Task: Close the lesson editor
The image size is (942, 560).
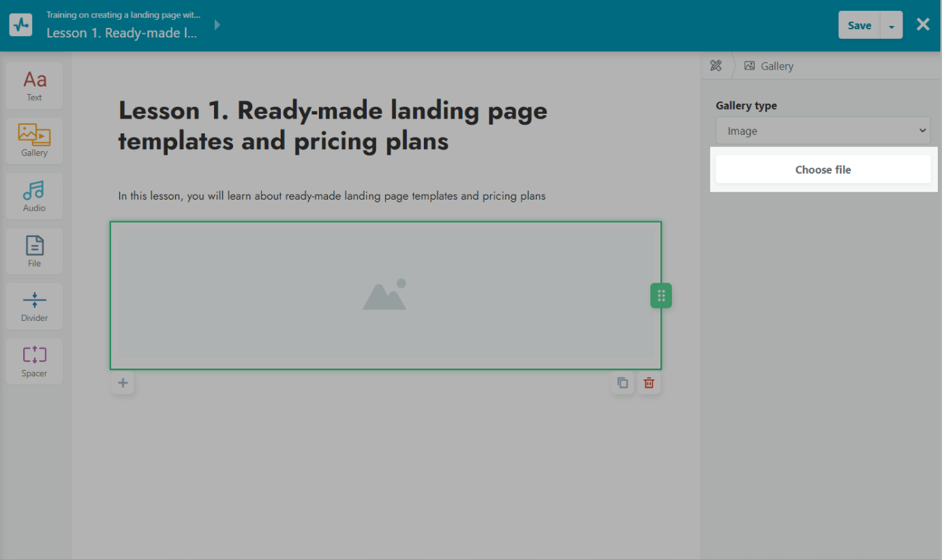Action: click(923, 25)
